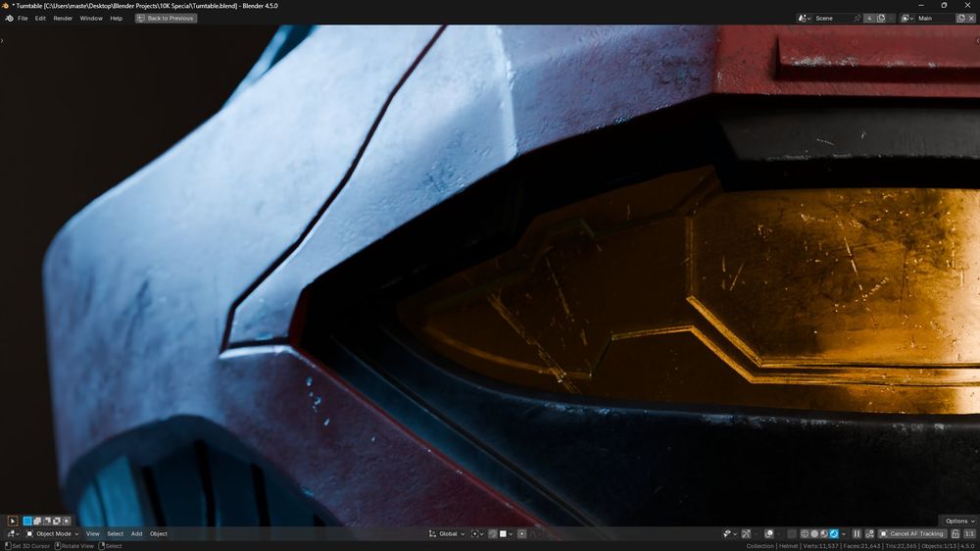The image size is (980, 551).
Task: Toggle viewport gizmos icon
Action: point(746,534)
